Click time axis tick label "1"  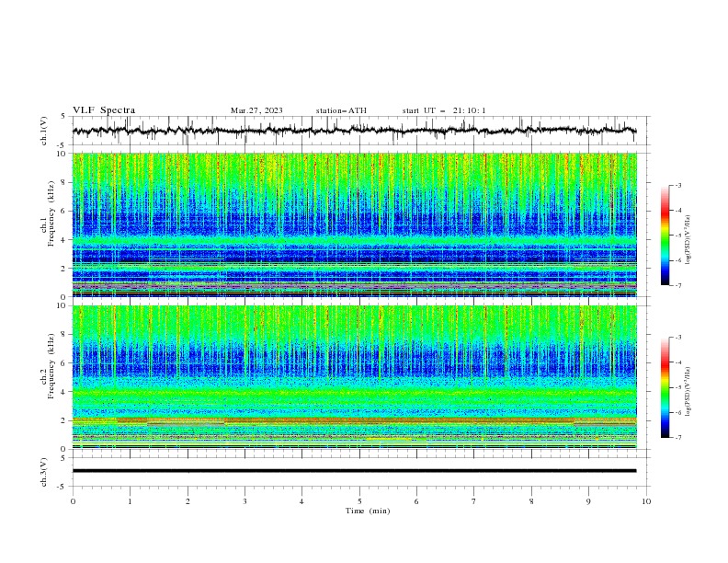[x=130, y=501]
